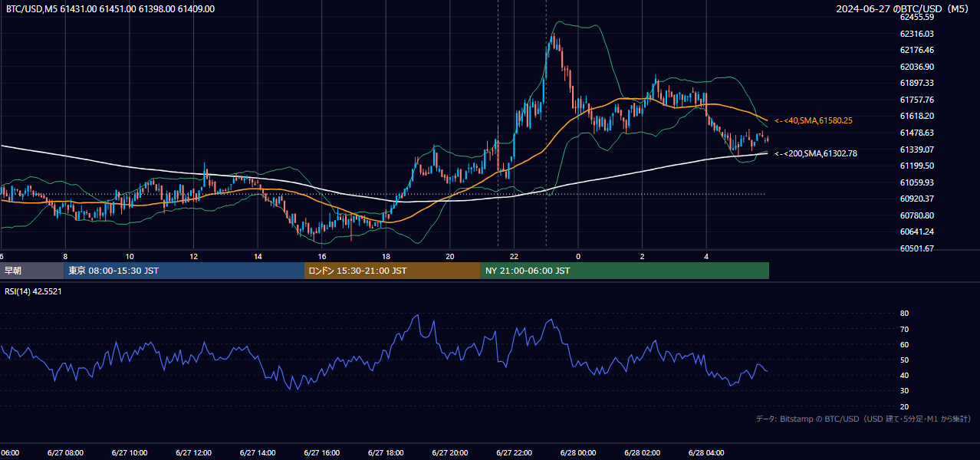Screen dimensions: 980x460
Task: Click hour marker 22 under price chart
Action: [514, 256]
